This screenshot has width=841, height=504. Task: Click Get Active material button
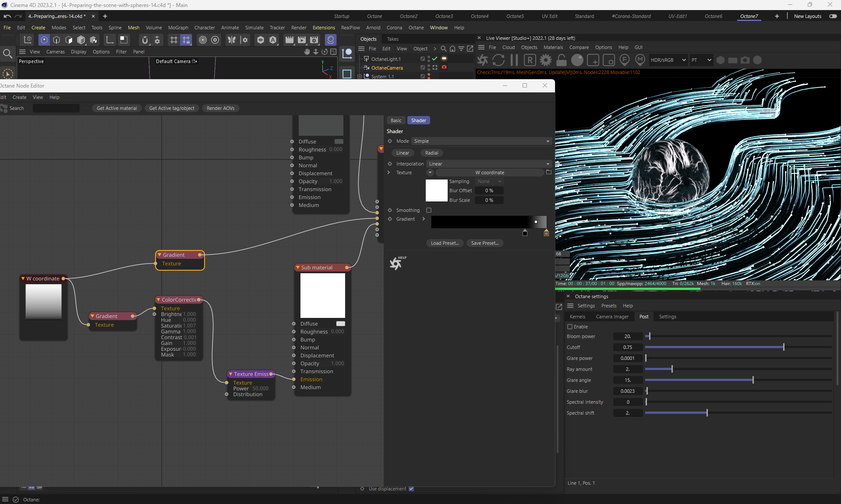pyautogui.click(x=117, y=108)
